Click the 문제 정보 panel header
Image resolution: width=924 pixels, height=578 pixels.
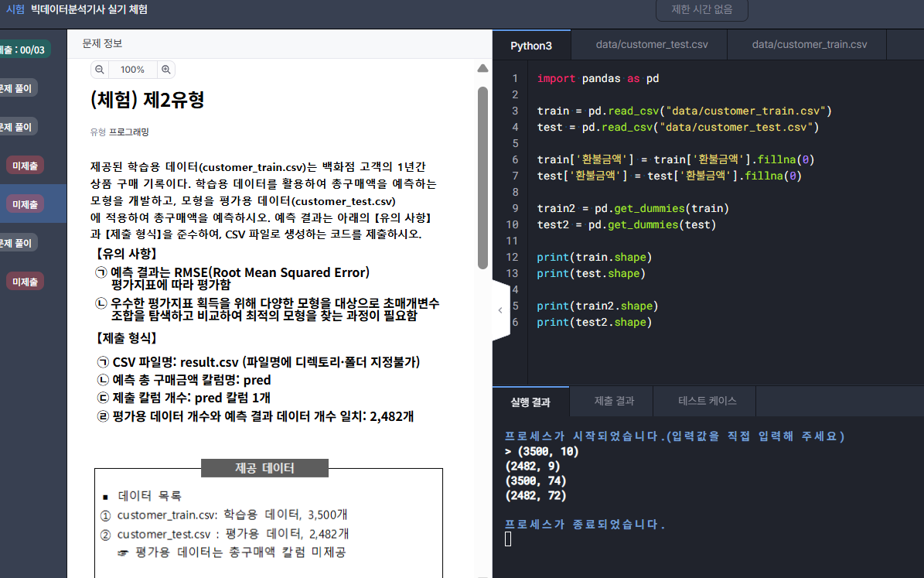[x=103, y=43]
